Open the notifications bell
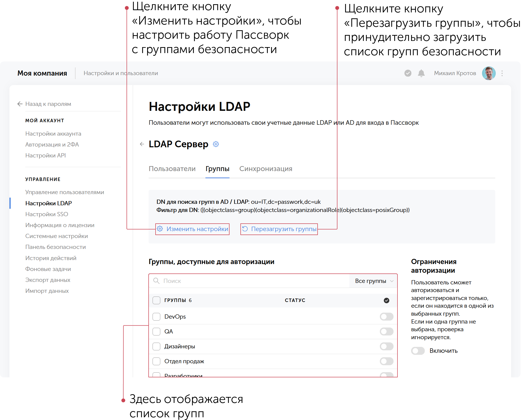 pyautogui.click(x=421, y=73)
